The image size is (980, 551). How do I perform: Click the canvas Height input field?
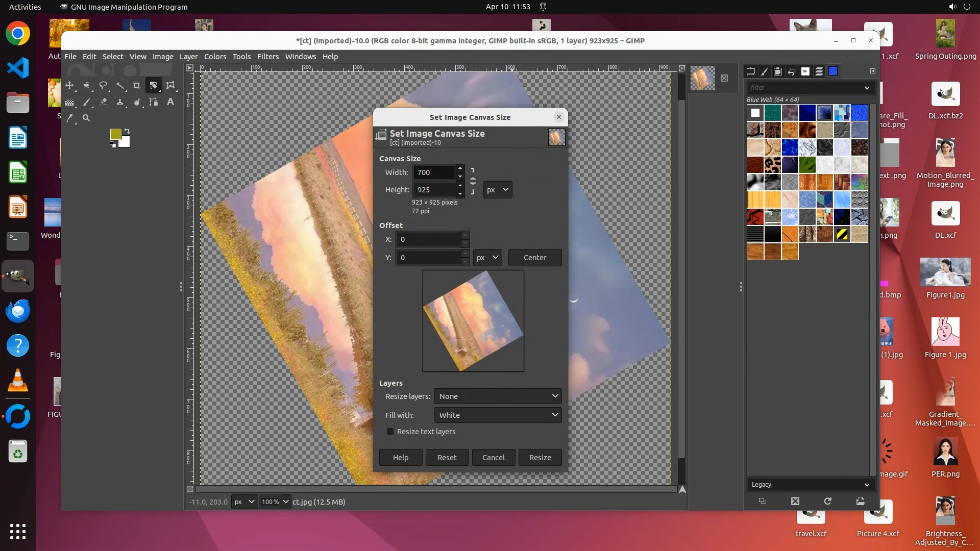click(433, 190)
